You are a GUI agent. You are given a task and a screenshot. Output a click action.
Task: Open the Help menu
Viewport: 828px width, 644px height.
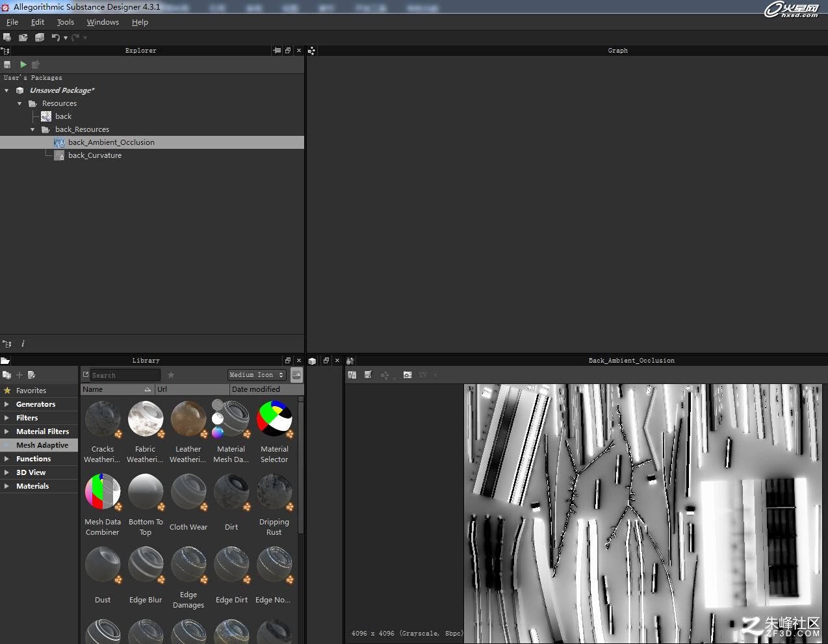tap(140, 22)
